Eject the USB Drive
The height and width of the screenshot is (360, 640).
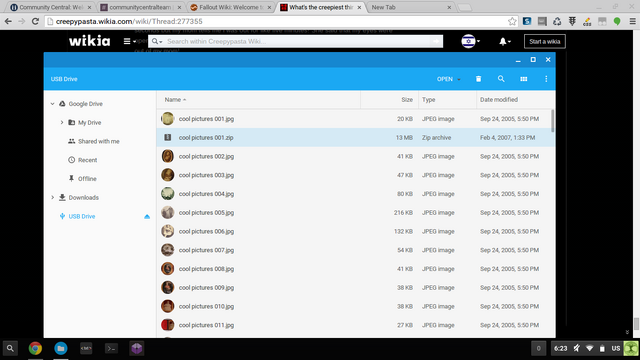tap(147, 216)
